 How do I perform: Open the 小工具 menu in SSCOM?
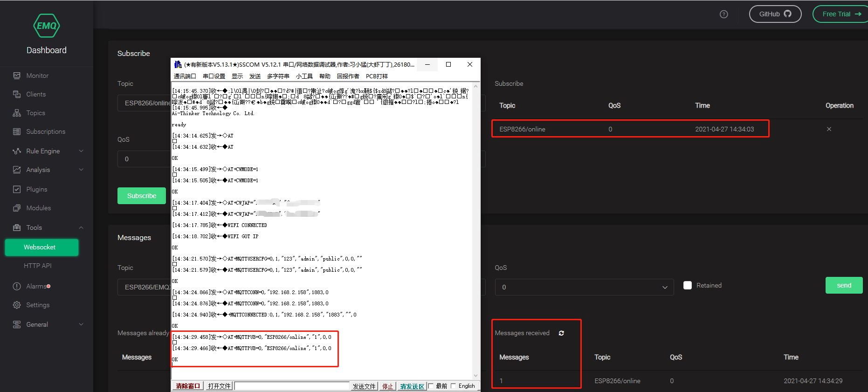click(x=304, y=76)
